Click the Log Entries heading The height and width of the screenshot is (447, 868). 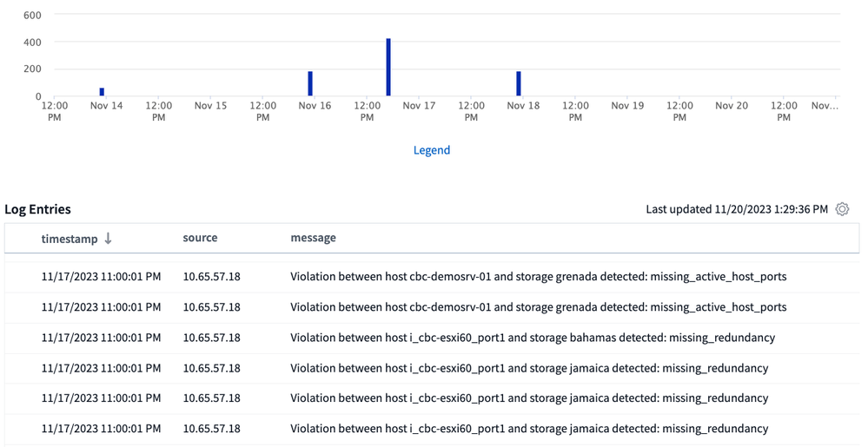pyautogui.click(x=38, y=209)
